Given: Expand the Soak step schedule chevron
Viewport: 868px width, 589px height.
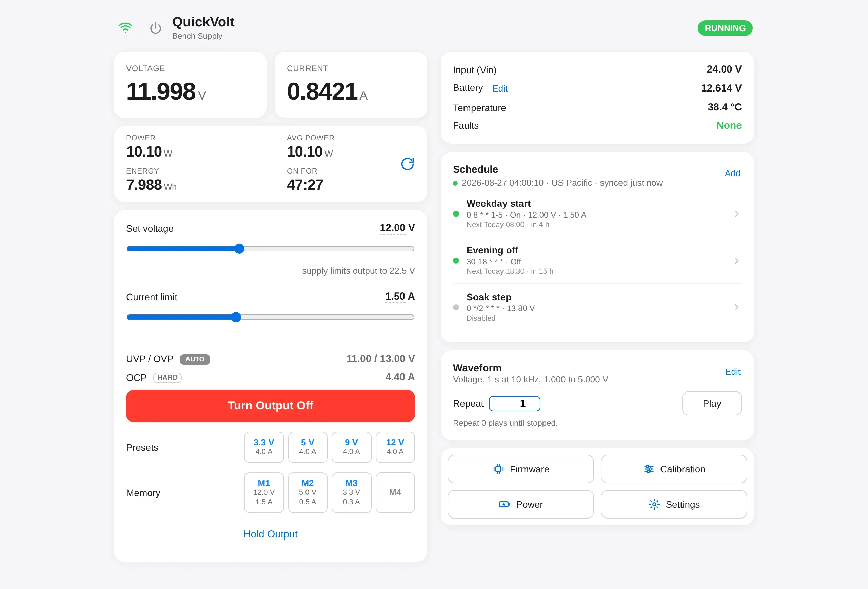Looking at the screenshot, I should pyautogui.click(x=736, y=307).
